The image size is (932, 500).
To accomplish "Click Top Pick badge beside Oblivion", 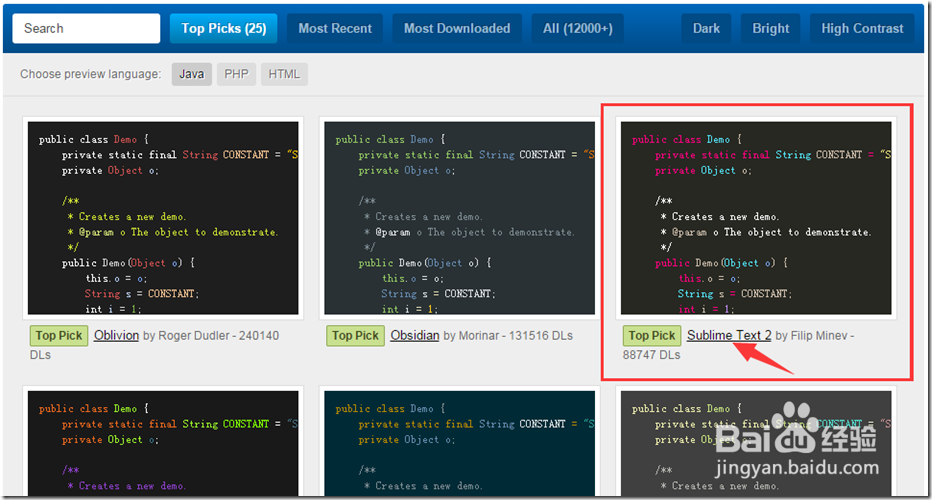I will 59,335.
